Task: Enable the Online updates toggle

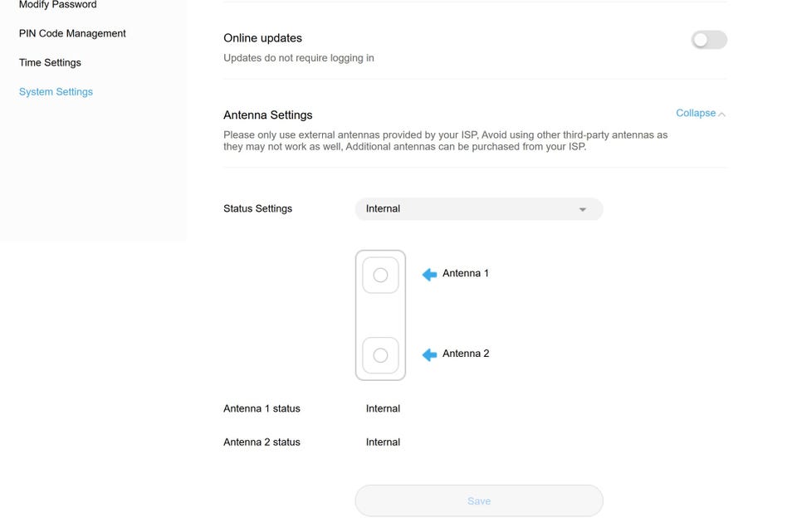Action: point(709,40)
